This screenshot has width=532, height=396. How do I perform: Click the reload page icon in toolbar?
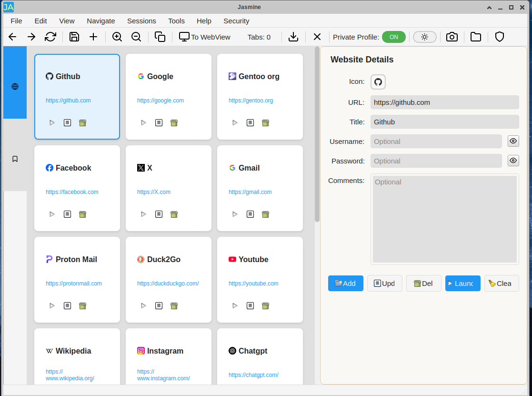pyautogui.click(x=50, y=37)
